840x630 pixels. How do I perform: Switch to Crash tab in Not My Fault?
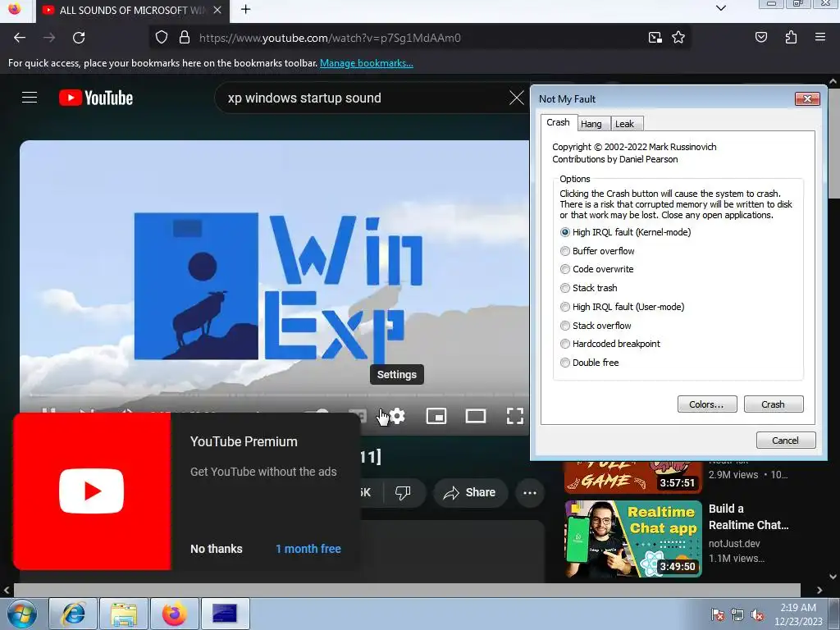(558, 123)
